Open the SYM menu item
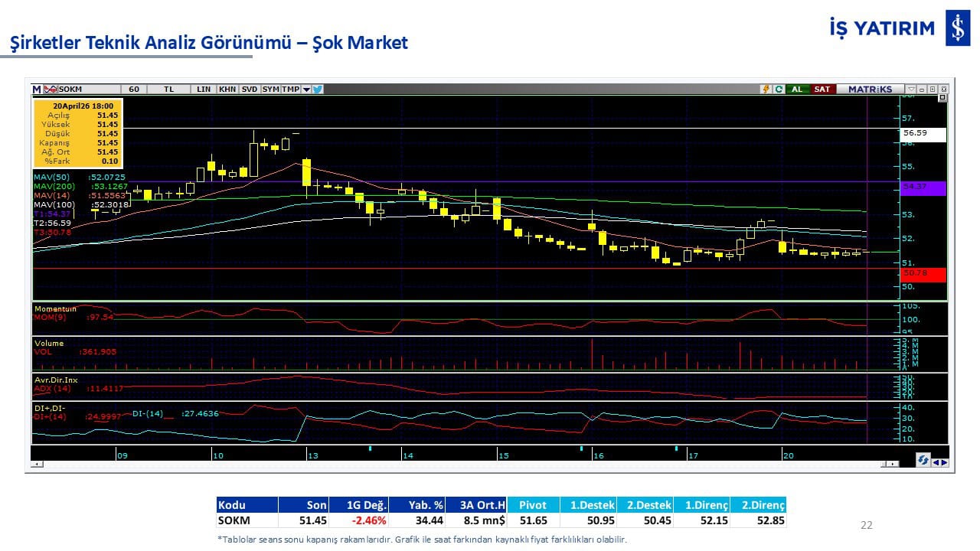 pos(271,89)
